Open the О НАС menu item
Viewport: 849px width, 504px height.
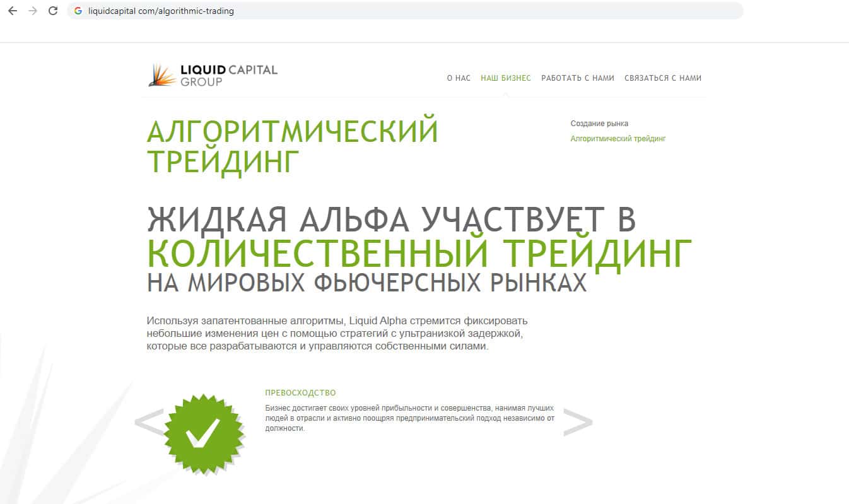point(459,78)
